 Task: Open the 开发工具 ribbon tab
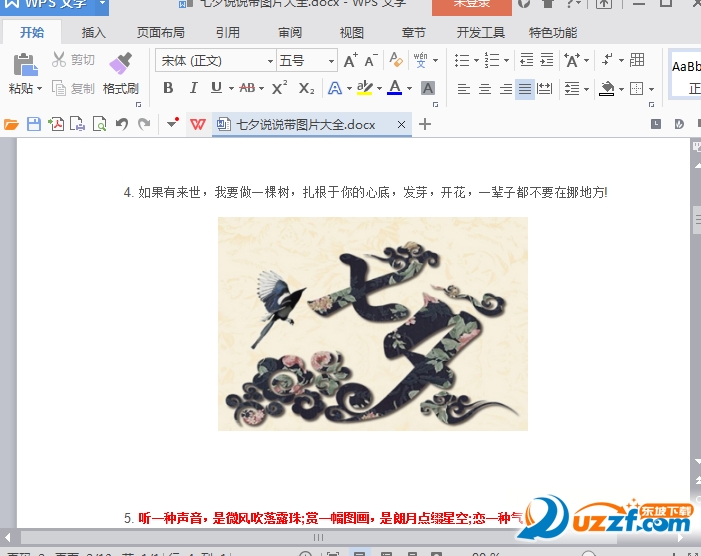click(481, 33)
